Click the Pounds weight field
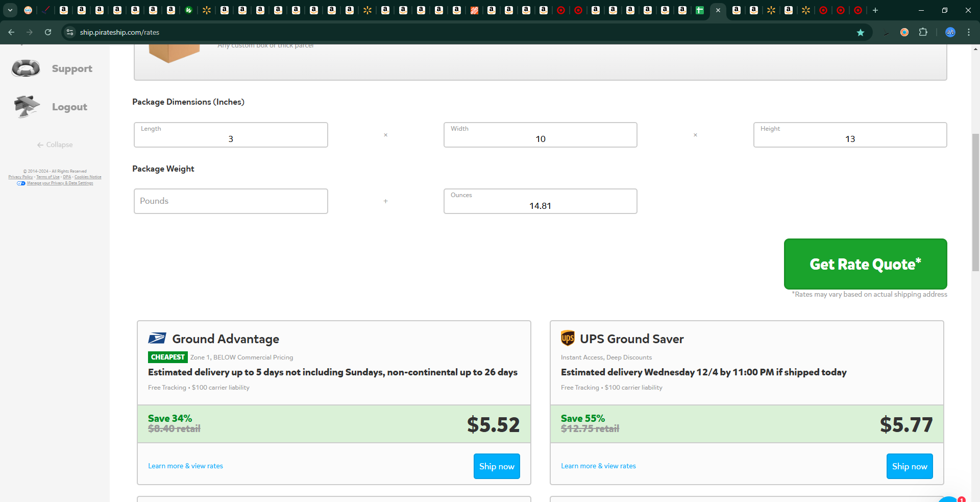 click(231, 201)
